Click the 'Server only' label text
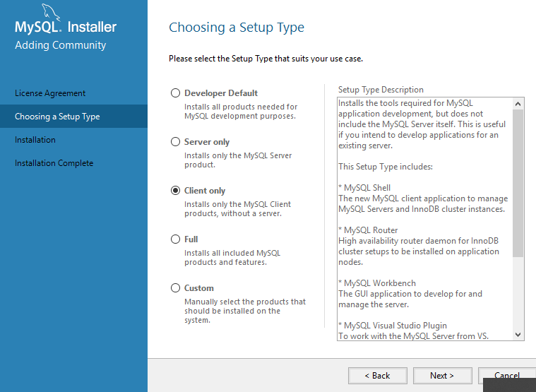Screen dimensions: 536x392 pyautogui.click(x=207, y=142)
